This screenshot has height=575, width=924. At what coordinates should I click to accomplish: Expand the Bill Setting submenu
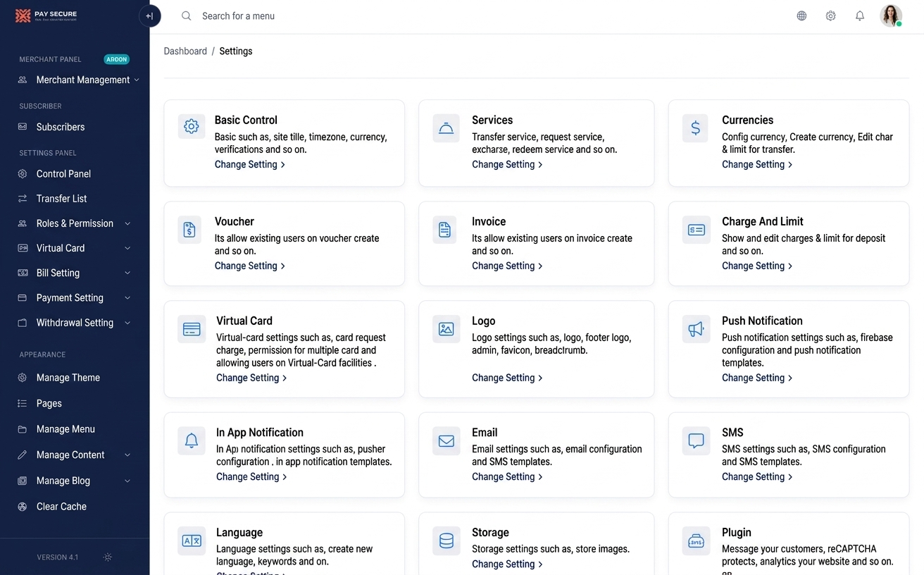(75, 273)
